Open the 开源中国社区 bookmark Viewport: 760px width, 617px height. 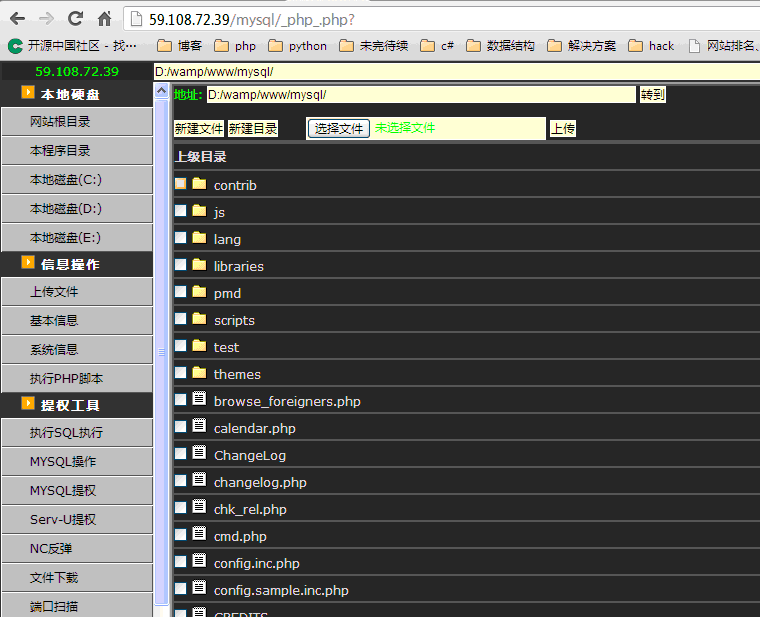click(x=73, y=46)
